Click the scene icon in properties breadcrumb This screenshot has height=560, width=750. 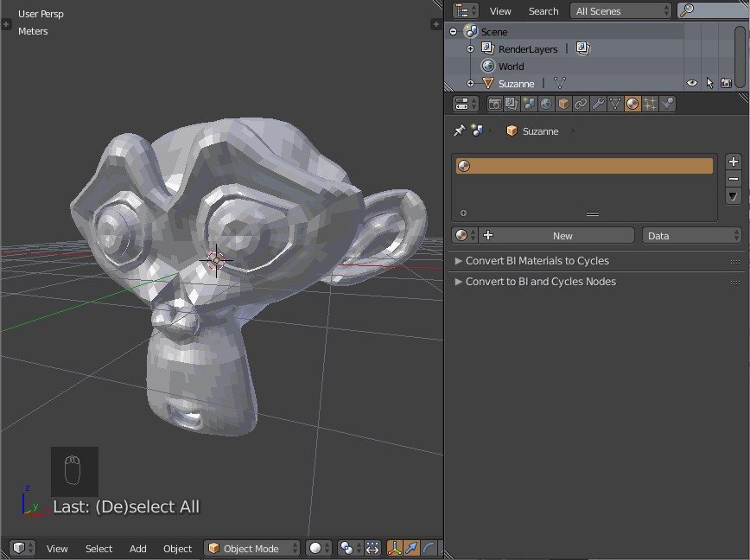point(477,130)
